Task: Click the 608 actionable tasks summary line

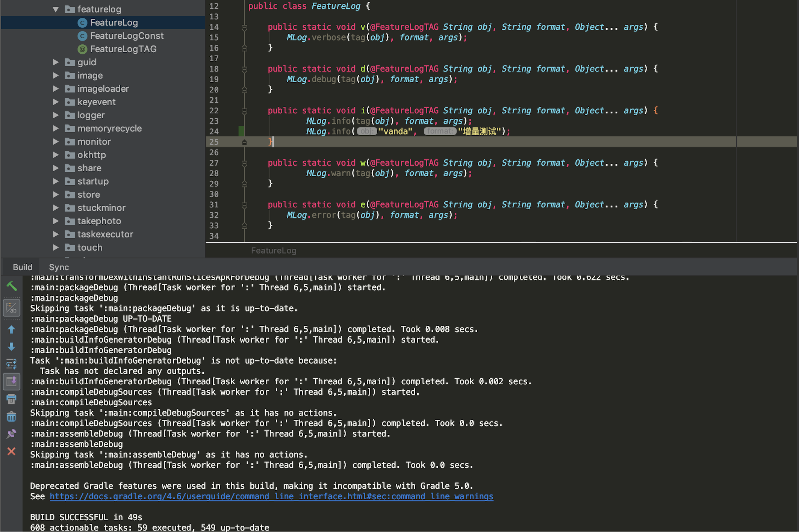Action: [150, 527]
